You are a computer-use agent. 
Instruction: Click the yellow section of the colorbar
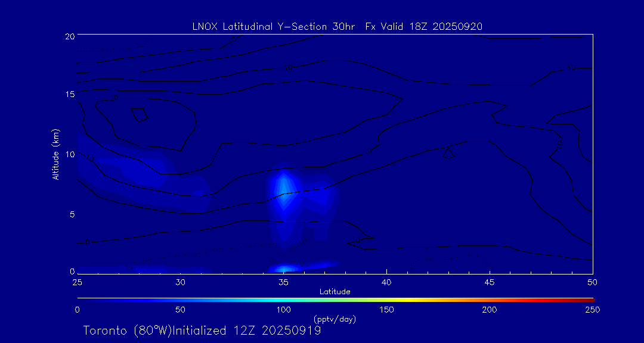pyautogui.click(x=407, y=300)
